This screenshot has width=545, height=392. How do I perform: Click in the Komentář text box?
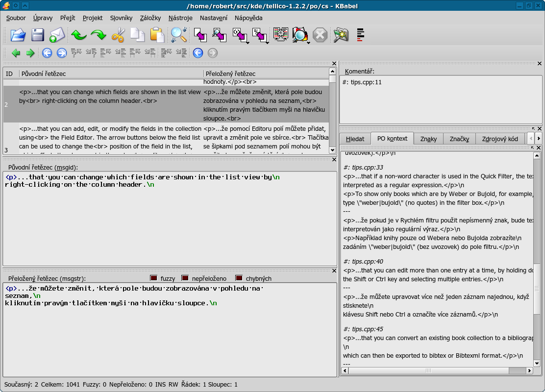tap(441, 99)
